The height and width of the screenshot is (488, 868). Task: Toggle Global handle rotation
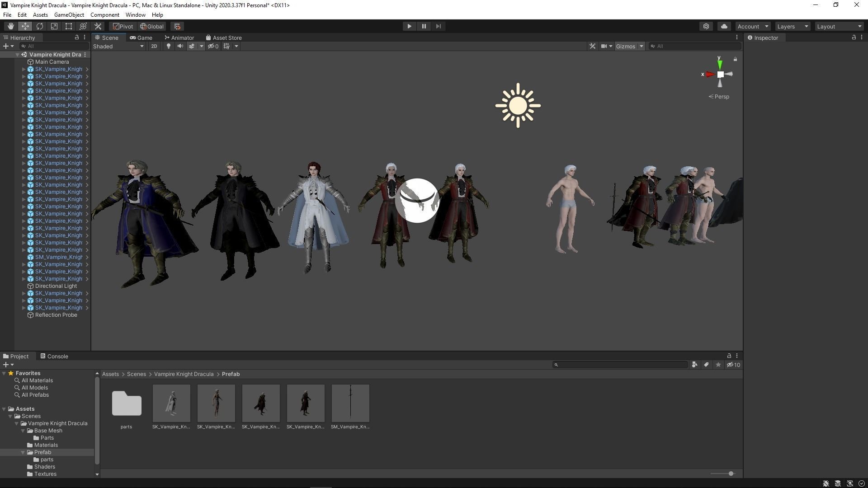tap(152, 26)
